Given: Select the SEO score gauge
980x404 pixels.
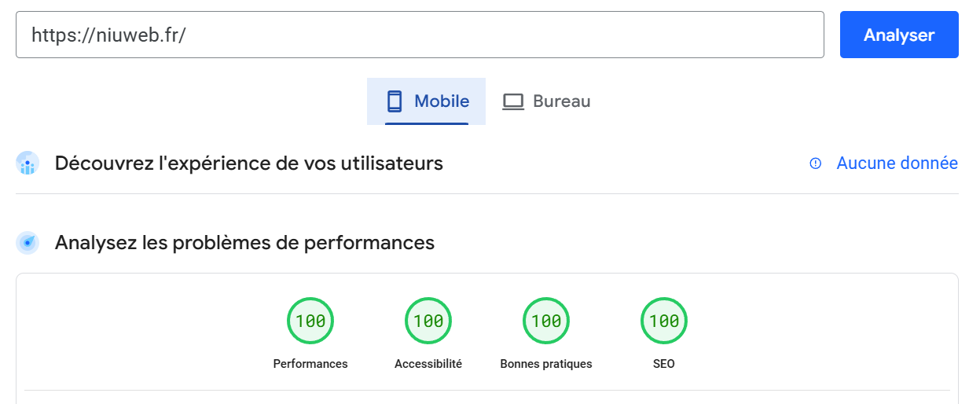Looking at the screenshot, I should click(x=664, y=321).
